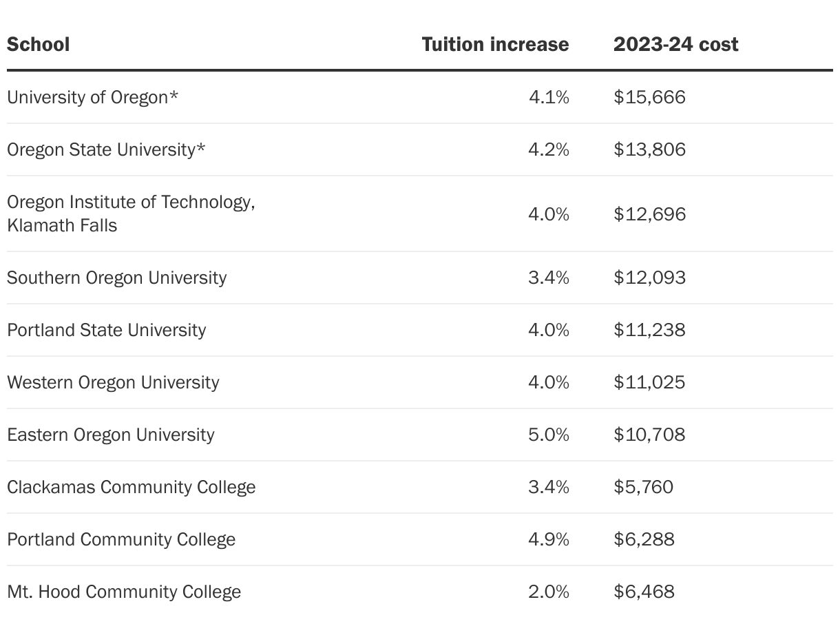Click Oregon Institute of Technology, Klamath Falls
The width and height of the screenshot is (840, 624).
pyautogui.click(x=131, y=214)
